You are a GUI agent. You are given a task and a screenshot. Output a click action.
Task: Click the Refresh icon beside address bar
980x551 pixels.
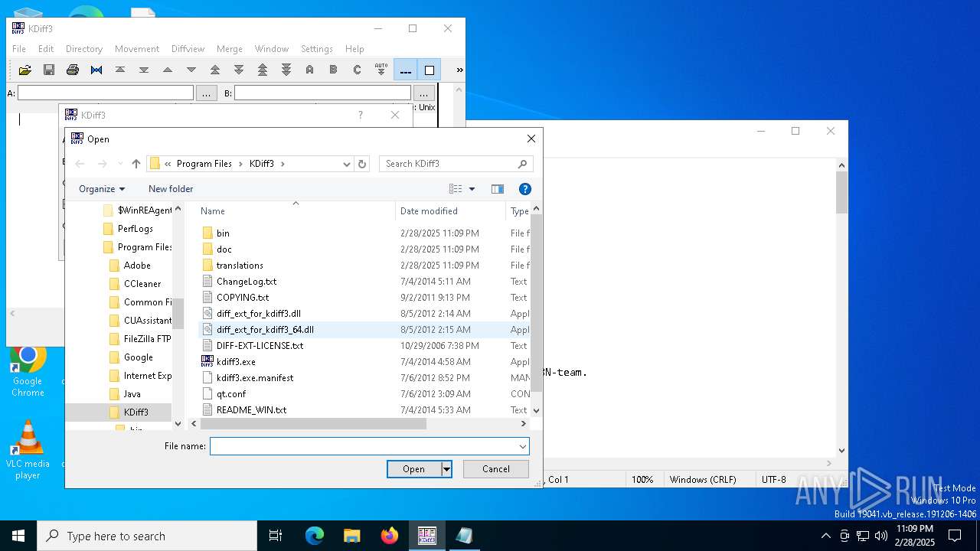(362, 164)
